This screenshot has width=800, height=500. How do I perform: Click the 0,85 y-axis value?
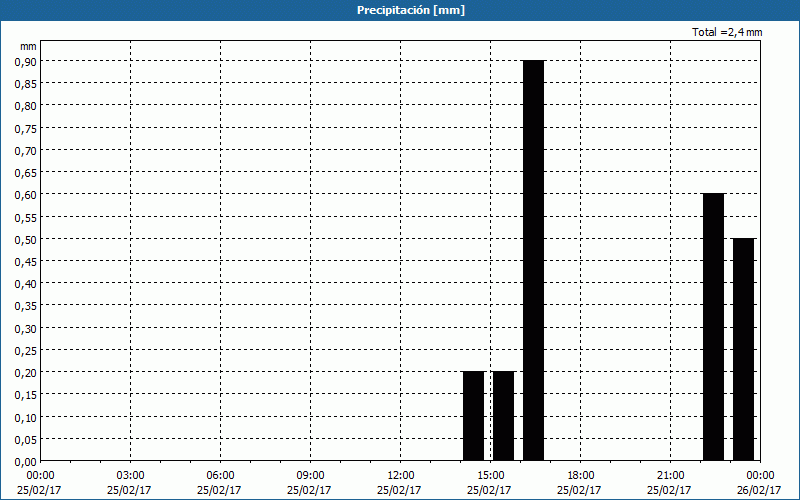point(26,84)
